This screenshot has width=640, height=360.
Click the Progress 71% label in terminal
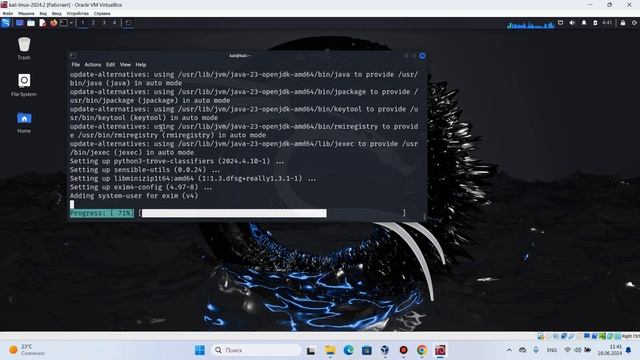102,213
